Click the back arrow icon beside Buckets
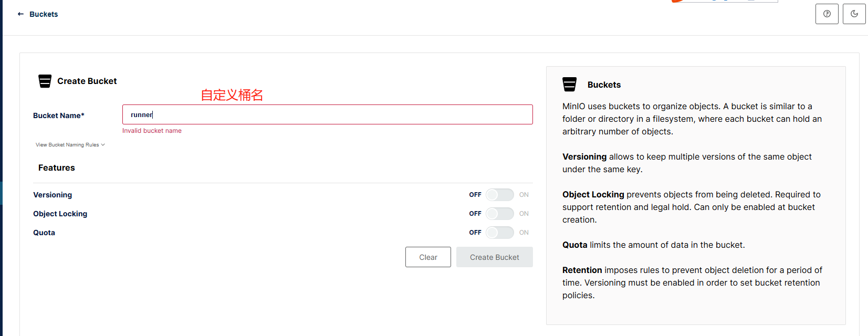This screenshot has height=336, width=868. (x=20, y=14)
